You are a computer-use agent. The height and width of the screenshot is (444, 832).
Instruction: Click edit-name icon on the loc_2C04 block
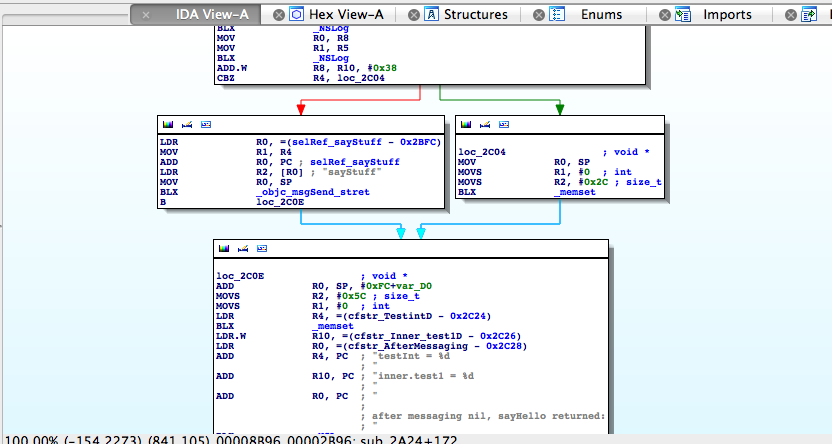[485, 125]
